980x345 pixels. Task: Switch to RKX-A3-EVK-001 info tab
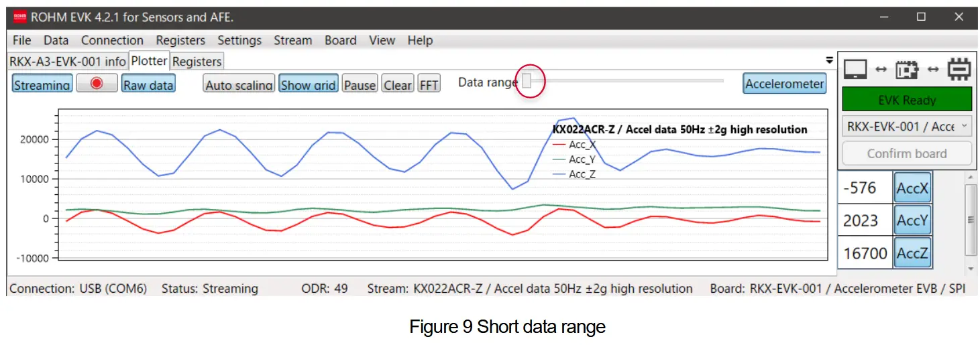click(x=67, y=62)
